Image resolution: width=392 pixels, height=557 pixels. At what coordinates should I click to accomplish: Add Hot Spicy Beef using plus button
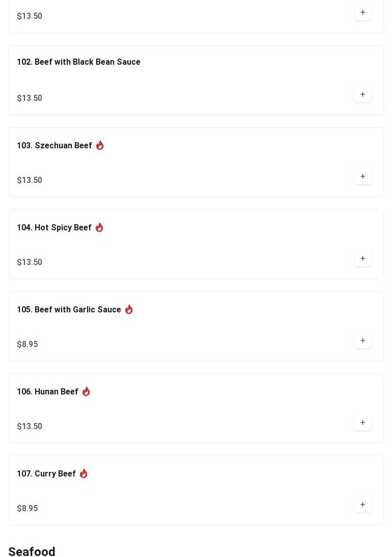(x=362, y=258)
